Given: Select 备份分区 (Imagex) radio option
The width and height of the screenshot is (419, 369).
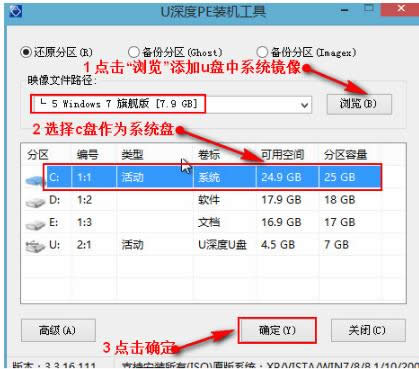Looking at the screenshot, I should click(x=262, y=52).
